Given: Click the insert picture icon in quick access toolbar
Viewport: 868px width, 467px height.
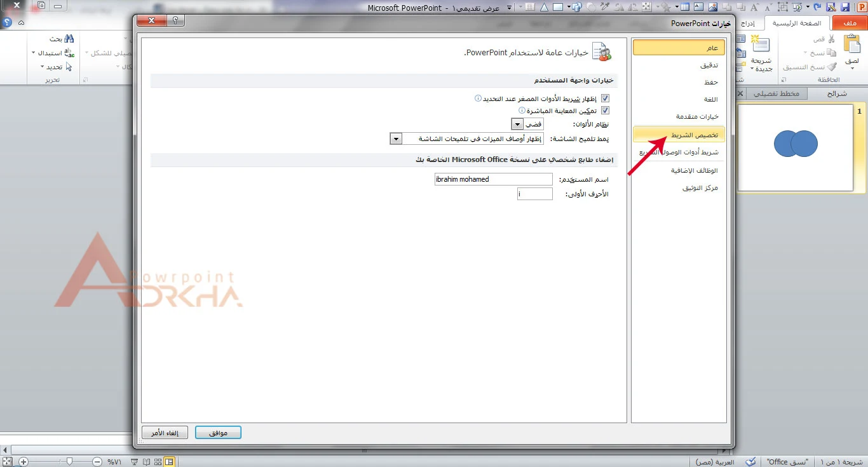Looking at the screenshot, I should point(713,7).
